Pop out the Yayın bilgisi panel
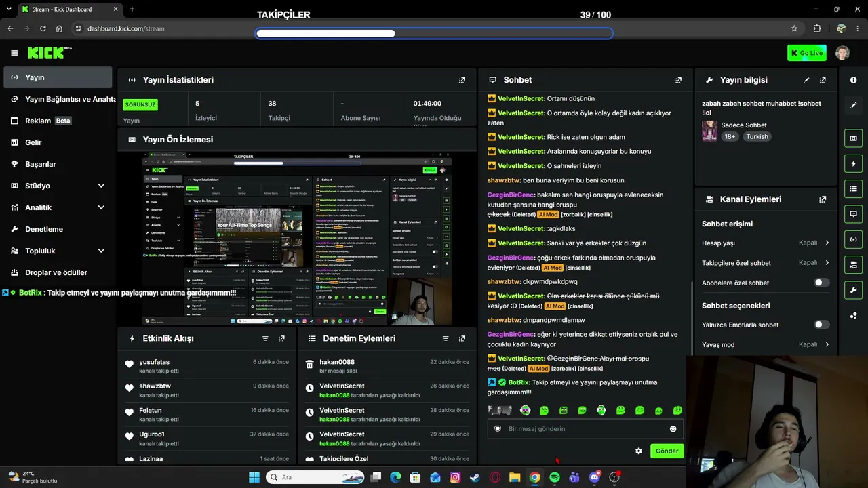Viewport: 868px width, 488px height. click(x=823, y=80)
